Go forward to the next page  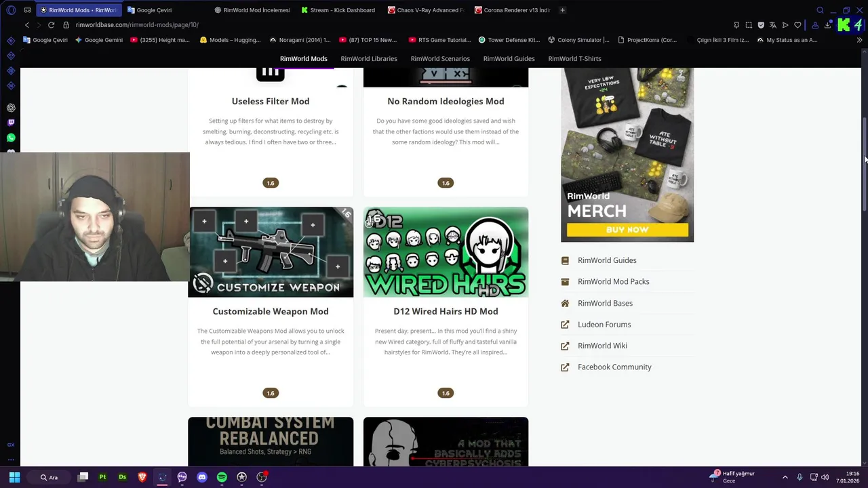pos(39,25)
